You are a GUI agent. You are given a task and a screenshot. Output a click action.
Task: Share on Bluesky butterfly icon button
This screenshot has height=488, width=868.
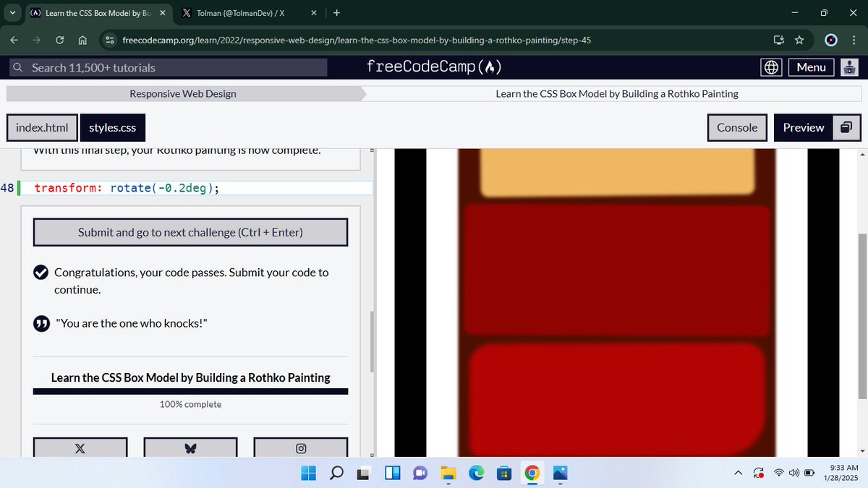point(190,448)
